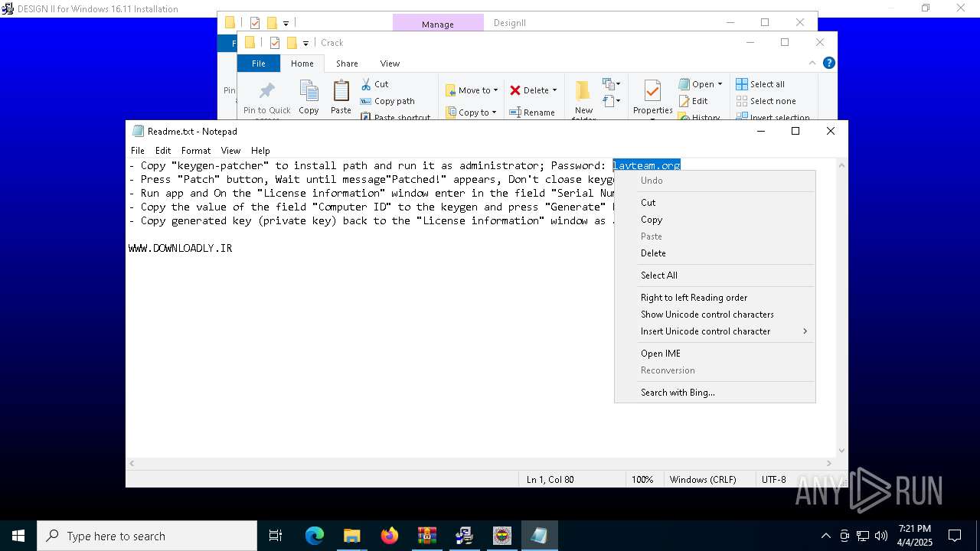The width and height of the screenshot is (980, 551).
Task: Click the WWW.DOWNLOADLY.IR text line
Action: click(180, 248)
